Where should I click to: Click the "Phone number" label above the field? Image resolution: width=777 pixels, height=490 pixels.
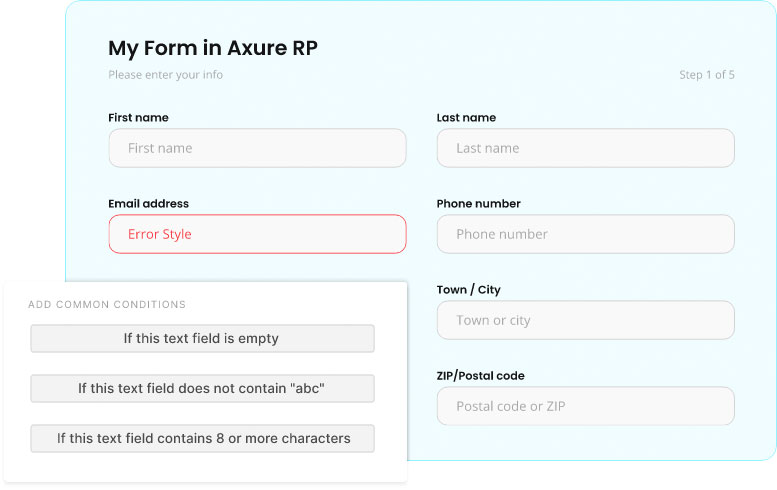tap(478, 204)
